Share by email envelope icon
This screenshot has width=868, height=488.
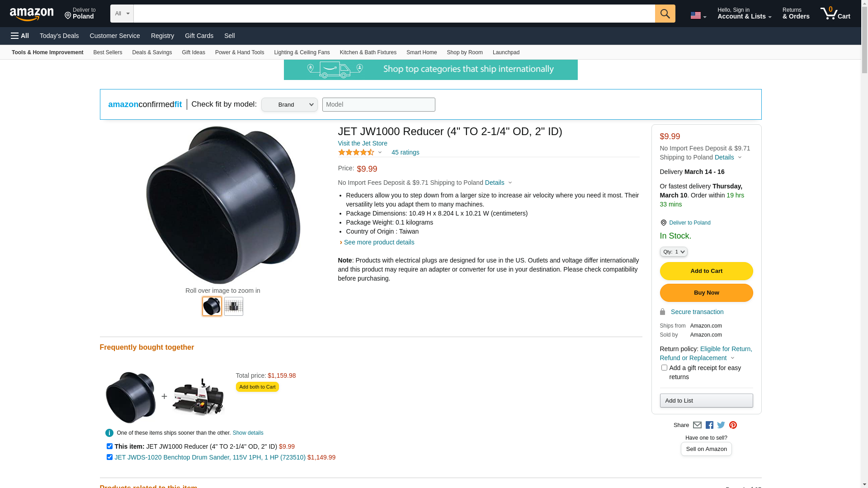[x=697, y=425]
